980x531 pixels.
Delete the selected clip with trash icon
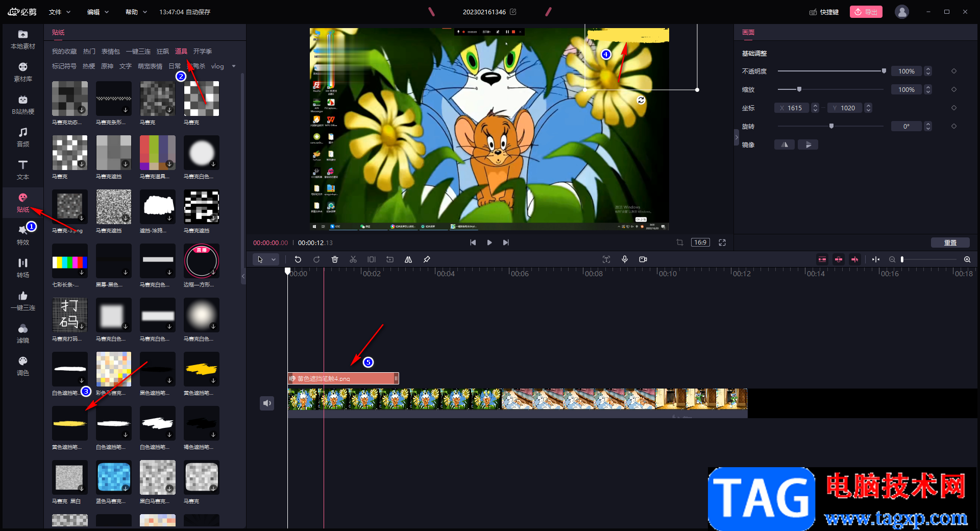coord(335,259)
